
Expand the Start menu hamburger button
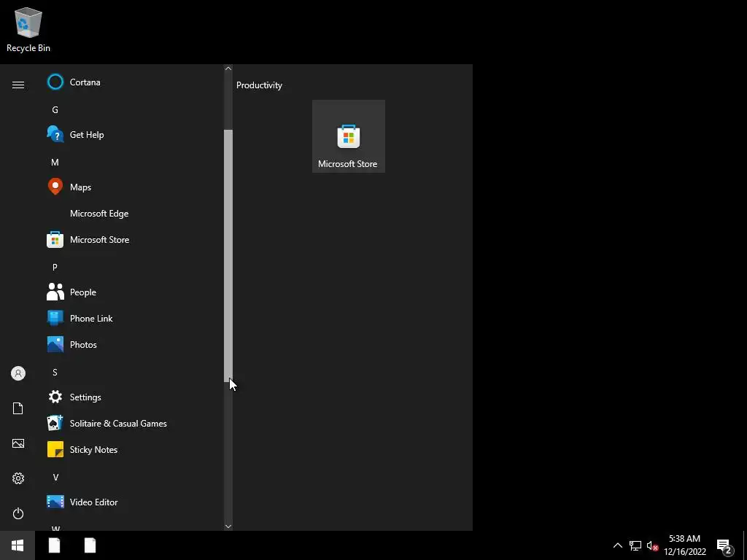pyautogui.click(x=18, y=85)
